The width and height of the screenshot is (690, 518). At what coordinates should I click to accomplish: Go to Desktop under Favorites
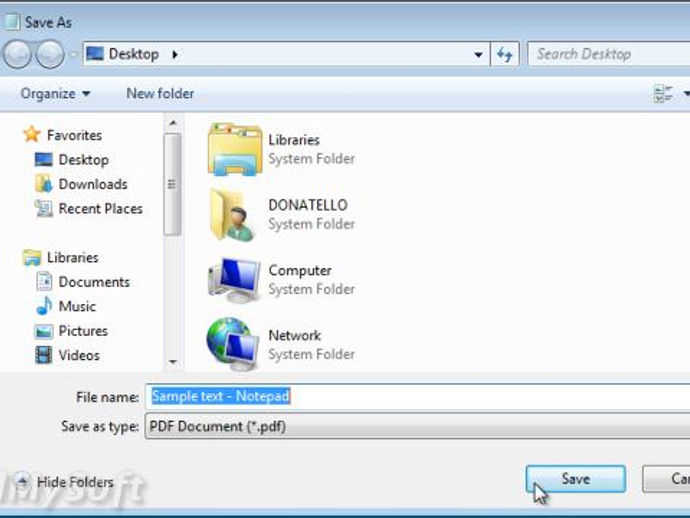84,160
